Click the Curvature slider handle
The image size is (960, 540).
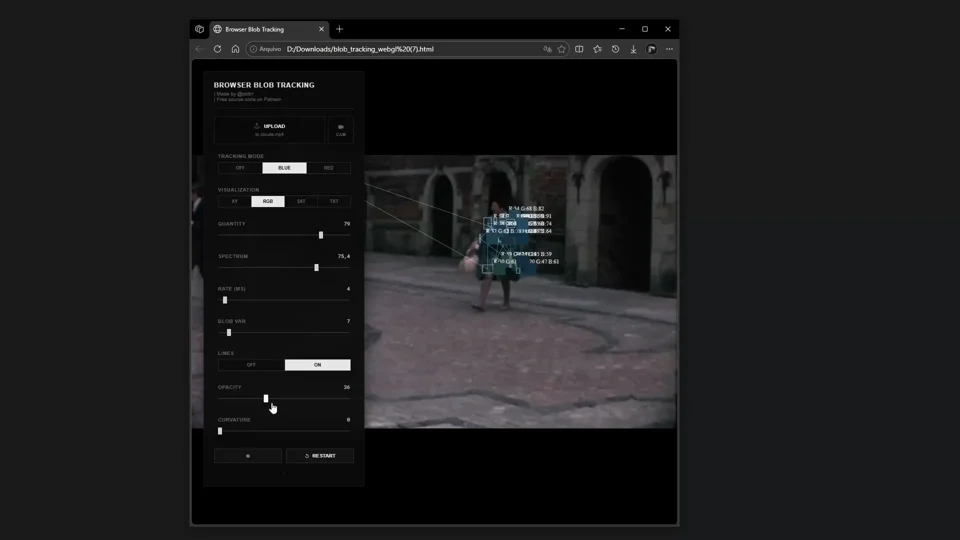click(x=220, y=431)
